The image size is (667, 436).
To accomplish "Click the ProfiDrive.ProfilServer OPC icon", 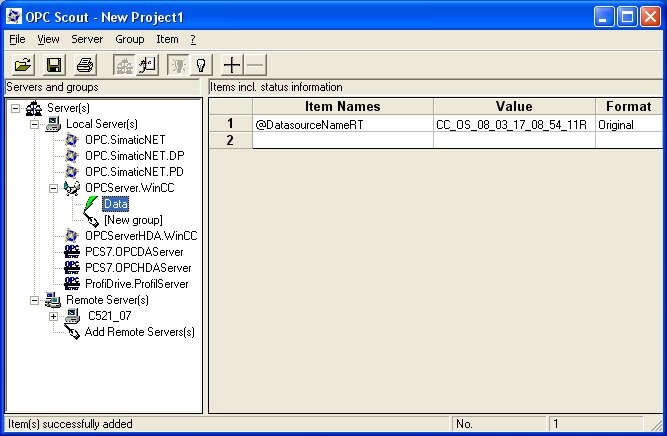I will pos(72,284).
